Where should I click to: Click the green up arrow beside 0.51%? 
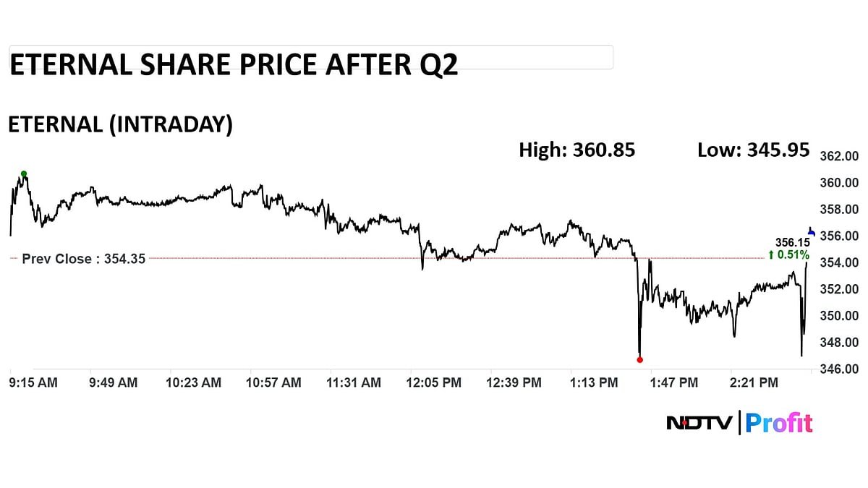(x=771, y=254)
